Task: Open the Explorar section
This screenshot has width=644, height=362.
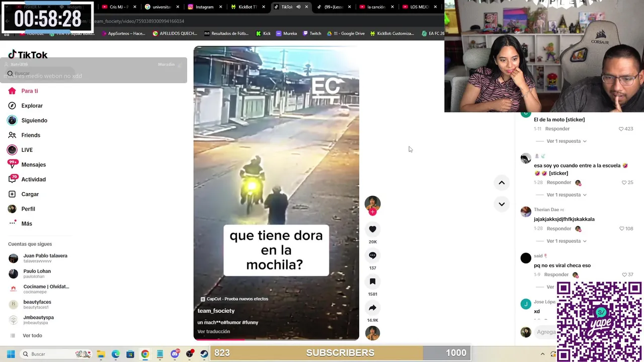Action: (x=25, y=106)
